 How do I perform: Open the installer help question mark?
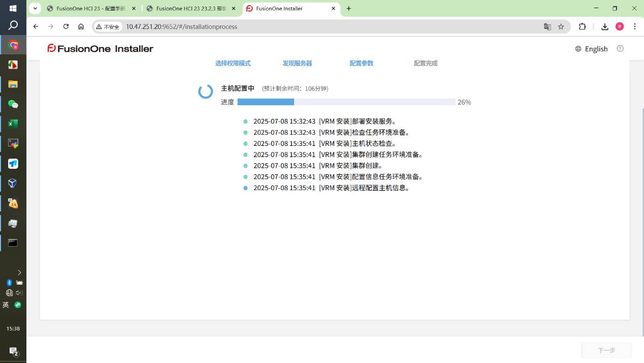[620, 48]
